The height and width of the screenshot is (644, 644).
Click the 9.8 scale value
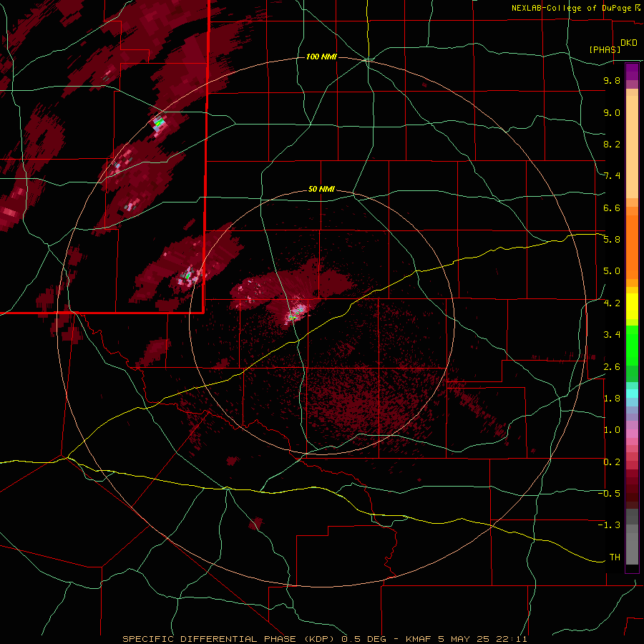point(612,81)
